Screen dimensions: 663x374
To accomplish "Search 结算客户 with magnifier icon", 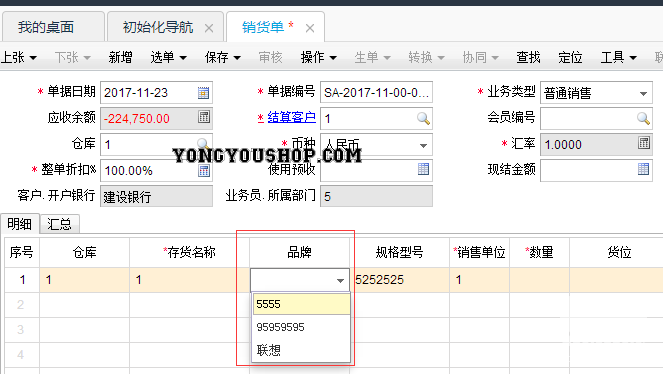I will pos(423,118).
